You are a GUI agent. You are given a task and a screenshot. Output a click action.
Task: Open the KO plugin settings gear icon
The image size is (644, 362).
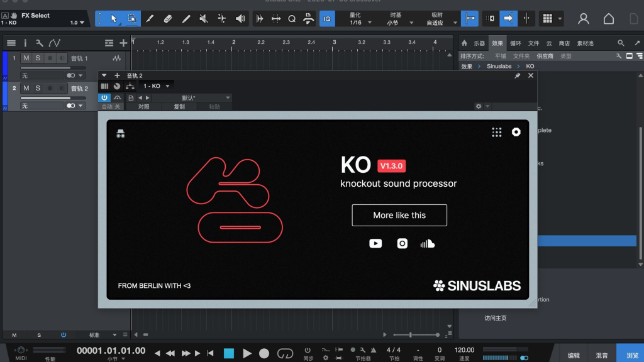tap(516, 132)
